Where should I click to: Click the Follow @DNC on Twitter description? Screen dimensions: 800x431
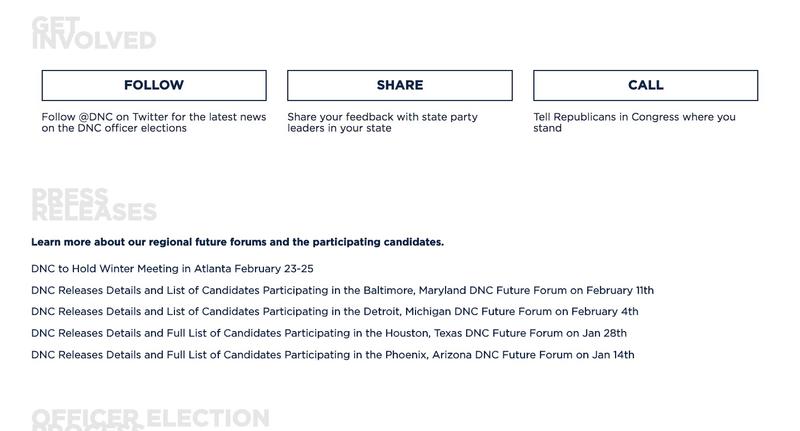coord(154,122)
